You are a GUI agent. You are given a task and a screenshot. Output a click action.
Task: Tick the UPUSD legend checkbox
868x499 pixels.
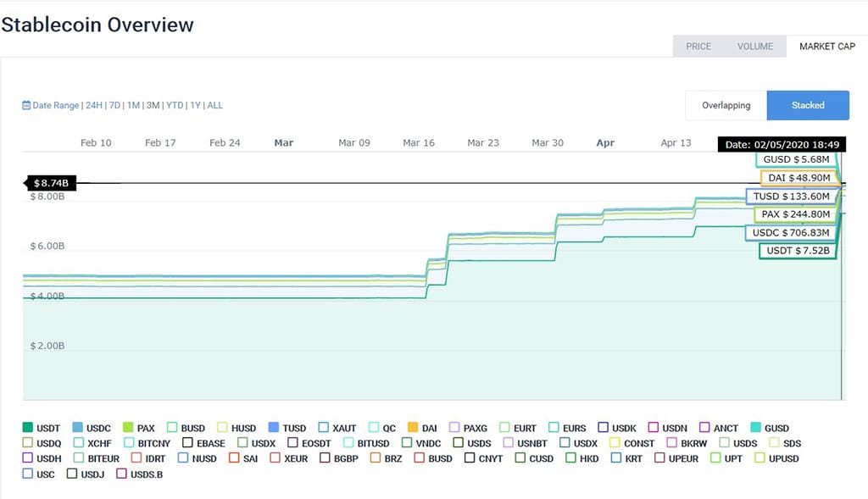pyautogui.click(x=760, y=458)
